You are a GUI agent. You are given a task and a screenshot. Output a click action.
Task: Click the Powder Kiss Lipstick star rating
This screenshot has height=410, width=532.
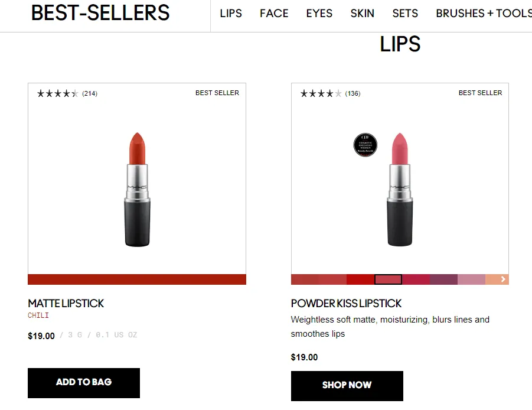[x=321, y=93]
